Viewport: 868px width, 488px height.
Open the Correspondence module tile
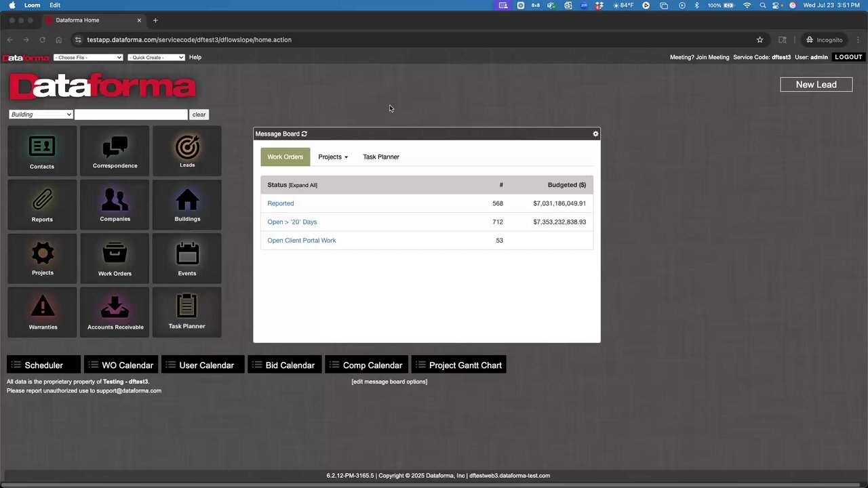(115, 150)
